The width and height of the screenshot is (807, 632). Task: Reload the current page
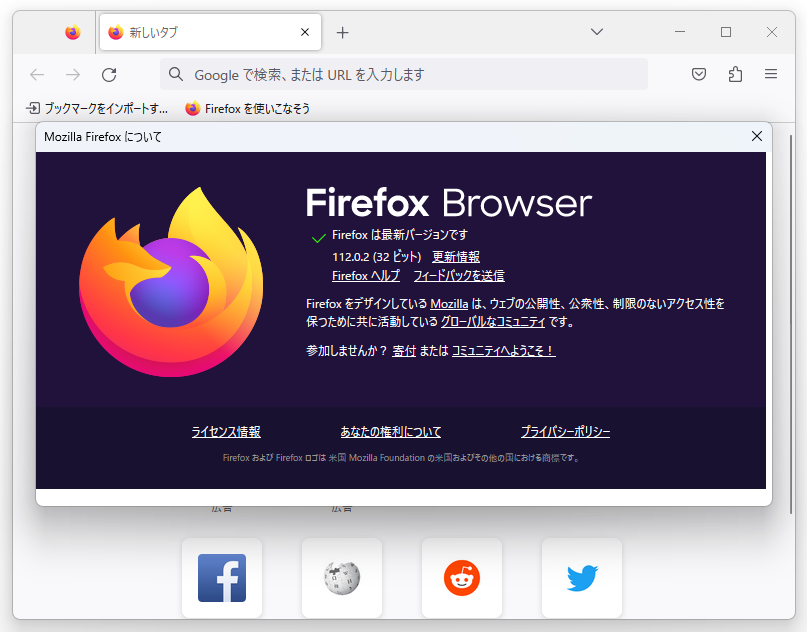point(108,74)
